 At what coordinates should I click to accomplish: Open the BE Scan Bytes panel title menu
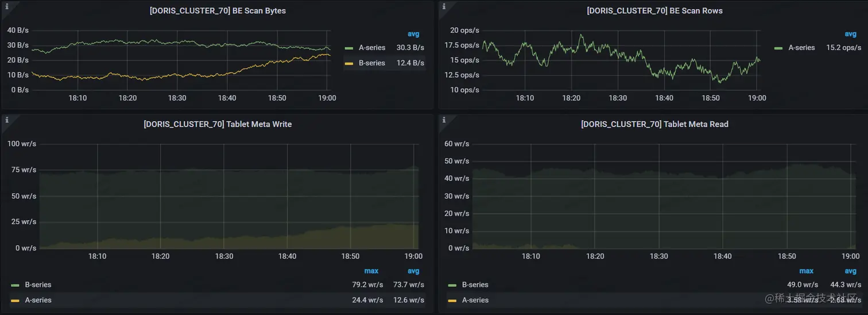click(x=218, y=11)
